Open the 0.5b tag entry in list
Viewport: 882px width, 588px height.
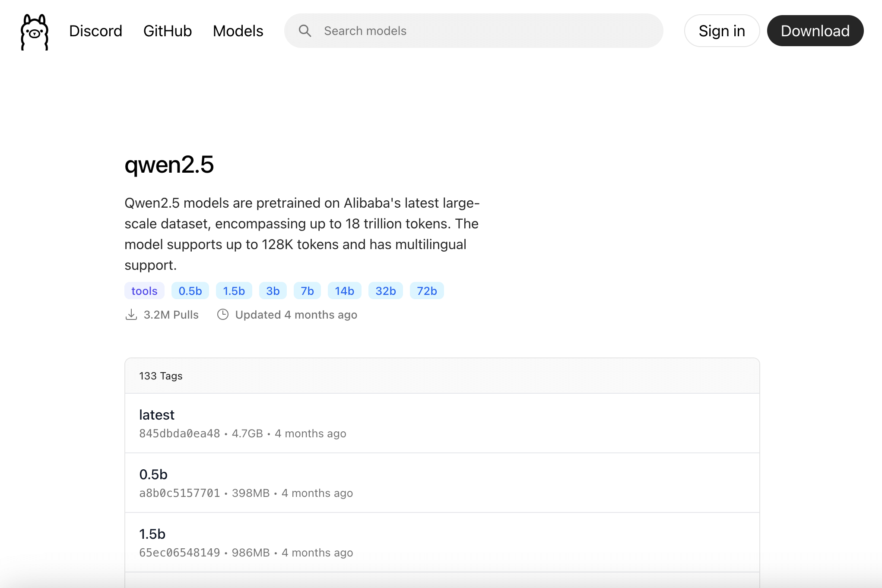[153, 474]
